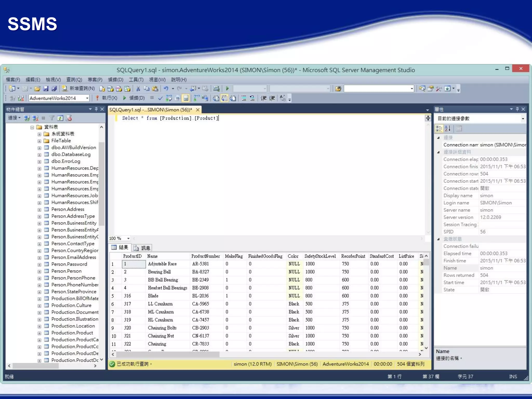Open the 100 % zoom dropdown
Viewport: 532px width, 399px height.
click(x=128, y=238)
